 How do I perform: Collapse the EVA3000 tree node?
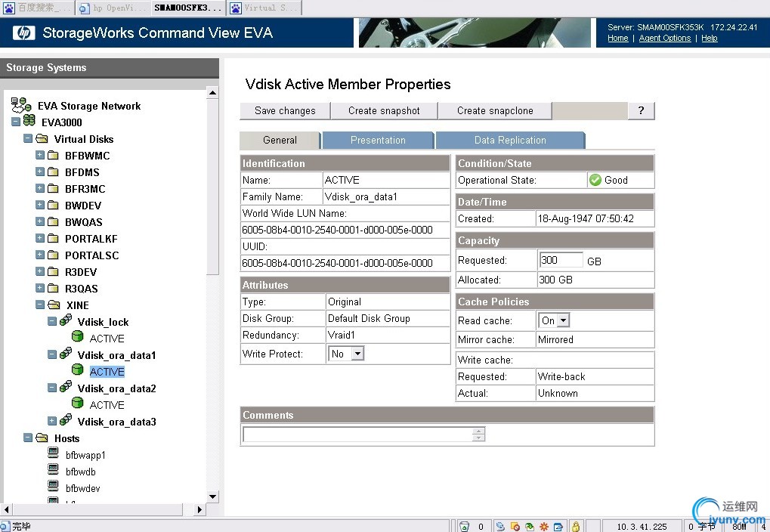coord(16,122)
